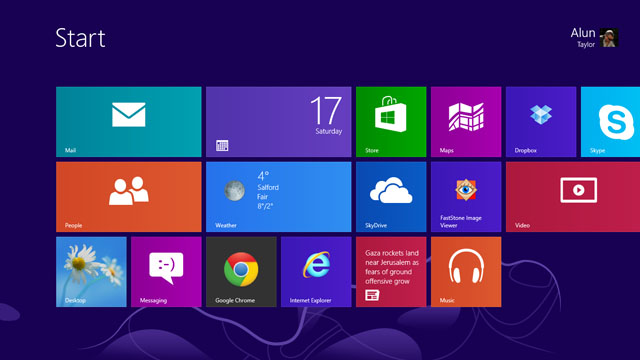640x360 pixels.
Task: Open the Mail tile
Action: point(129,122)
